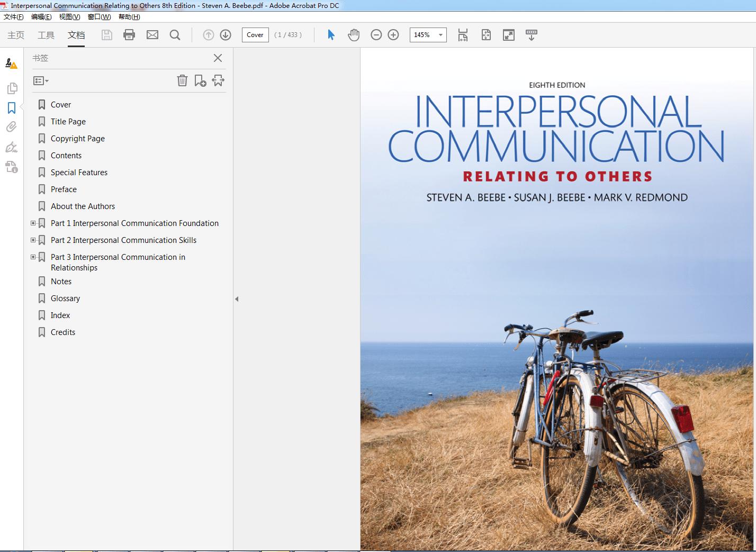Image resolution: width=756 pixels, height=552 pixels.
Task: Close the bookmarks panel
Action: 218,58
